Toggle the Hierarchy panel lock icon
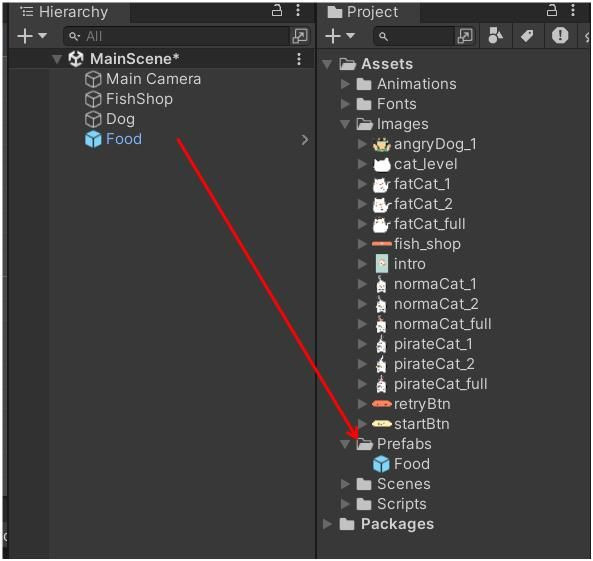Image resolution: width=593 pixels, height=561 pixels. 277,11
